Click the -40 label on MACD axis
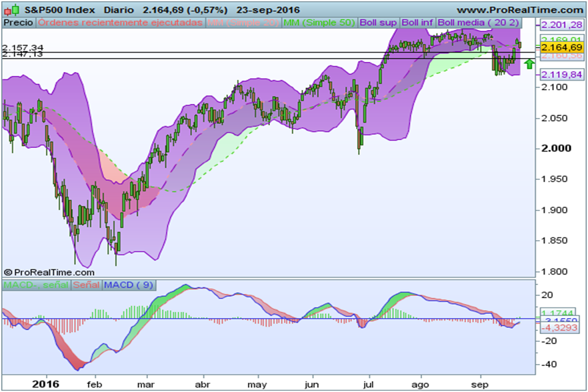Screen dimensions: 588x392 (549, 364)
